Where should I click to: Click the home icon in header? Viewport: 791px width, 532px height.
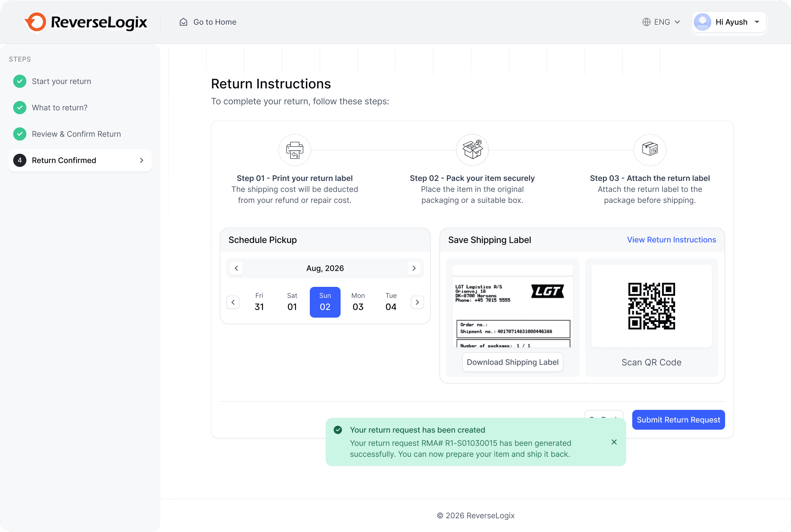pyautogui.click(x=183, y=22)
